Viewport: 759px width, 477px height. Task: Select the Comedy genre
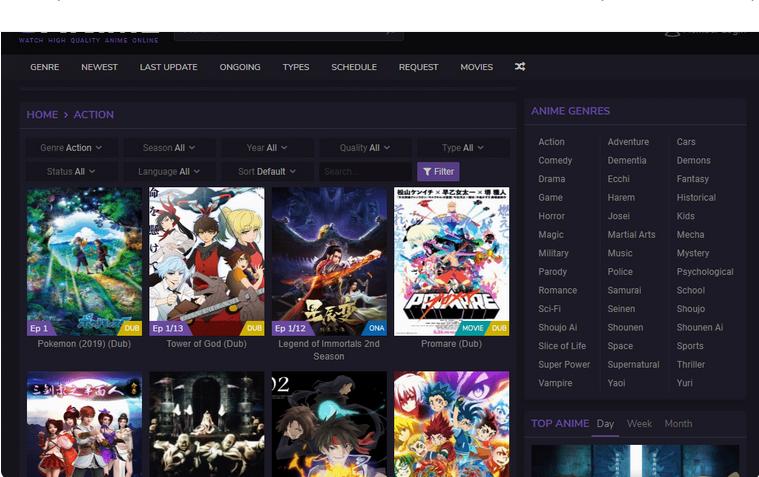point(555,160)
